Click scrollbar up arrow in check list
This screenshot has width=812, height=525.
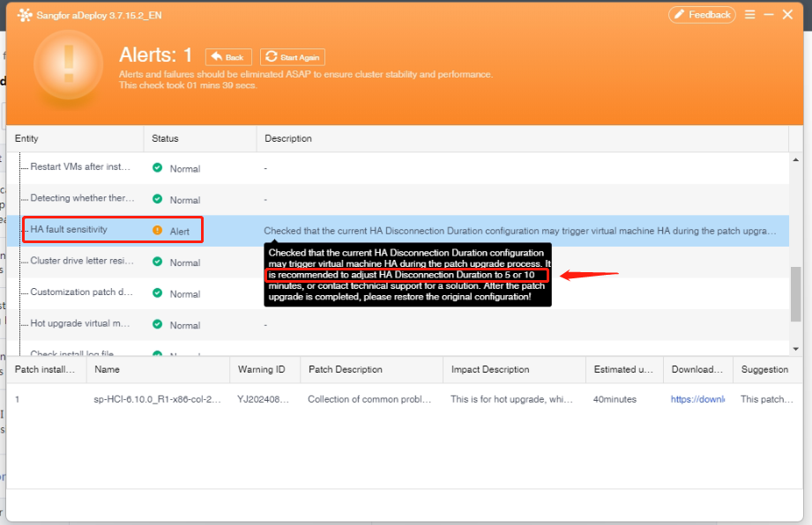[x=796, y=159]
